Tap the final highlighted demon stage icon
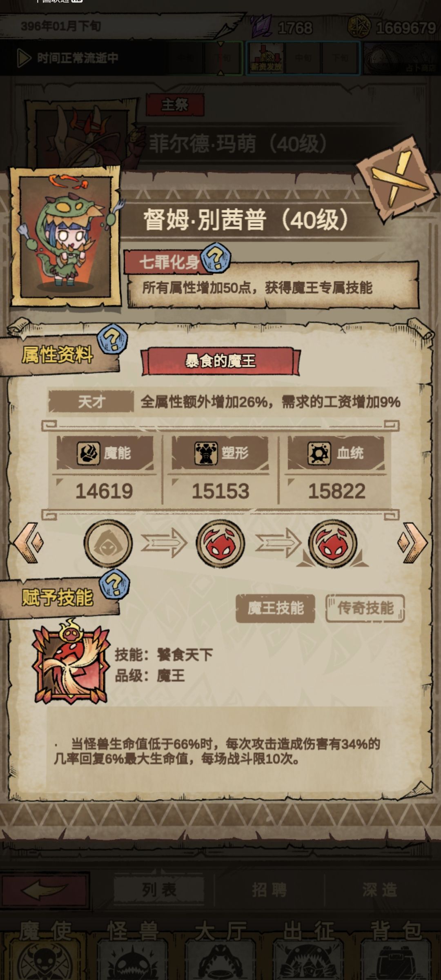Screen dimensions: 441x980 (x=332, y=543)
